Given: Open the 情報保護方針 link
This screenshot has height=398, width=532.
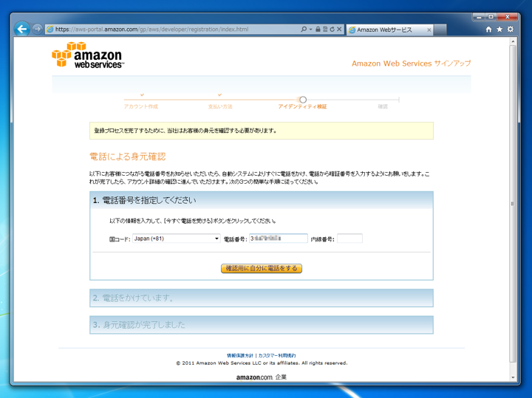Looking at the screenshot, I should click(240, 355).
